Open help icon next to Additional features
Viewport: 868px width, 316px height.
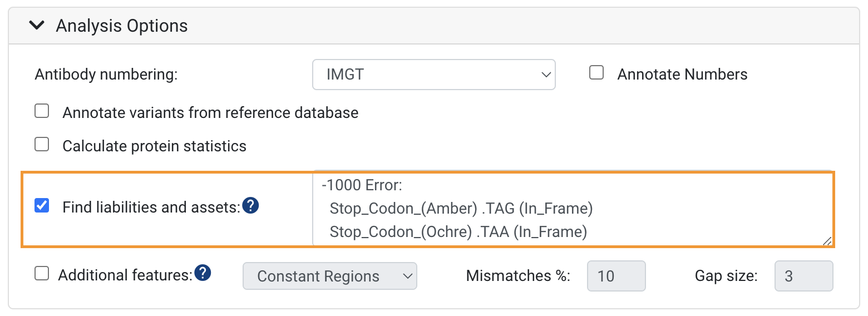coord(203,274)
